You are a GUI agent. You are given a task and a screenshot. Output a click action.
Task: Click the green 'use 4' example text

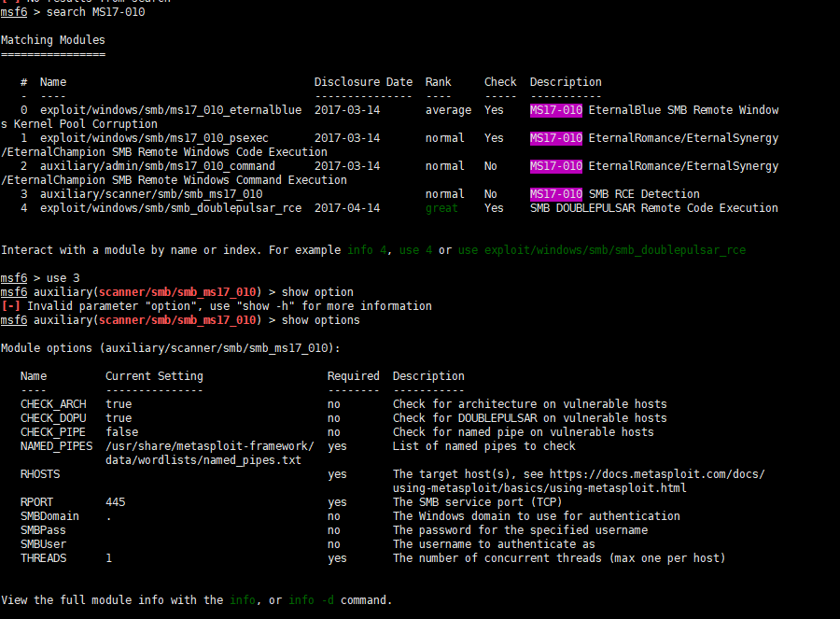pyautogui.click(x=415, y=249)
